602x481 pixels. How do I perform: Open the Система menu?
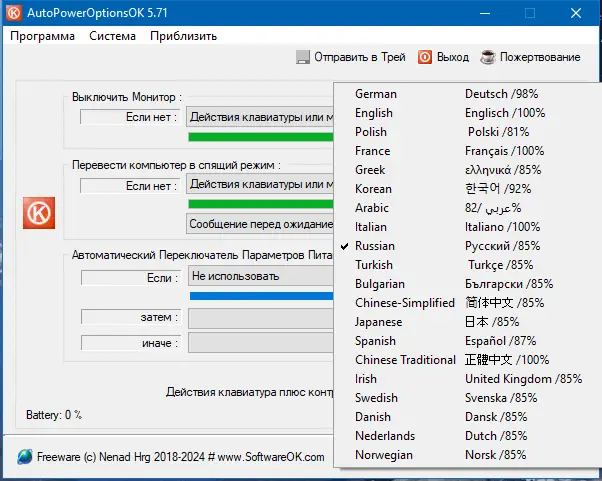point(112,36)
